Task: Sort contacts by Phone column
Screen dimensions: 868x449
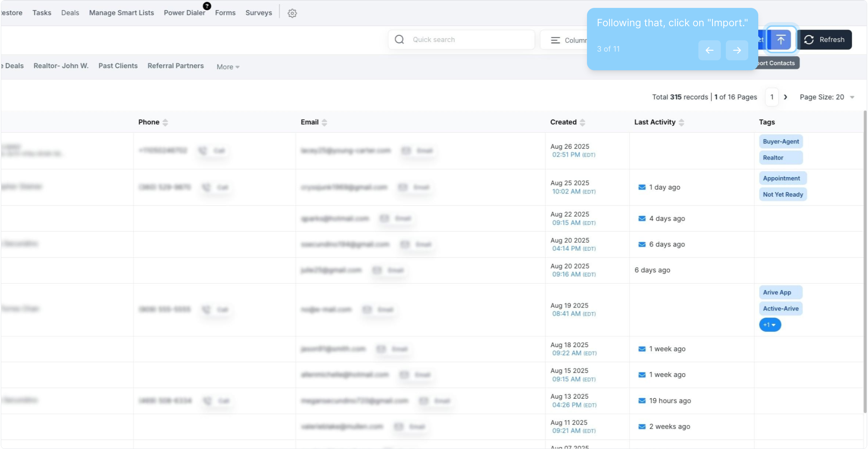Action: 165,122
